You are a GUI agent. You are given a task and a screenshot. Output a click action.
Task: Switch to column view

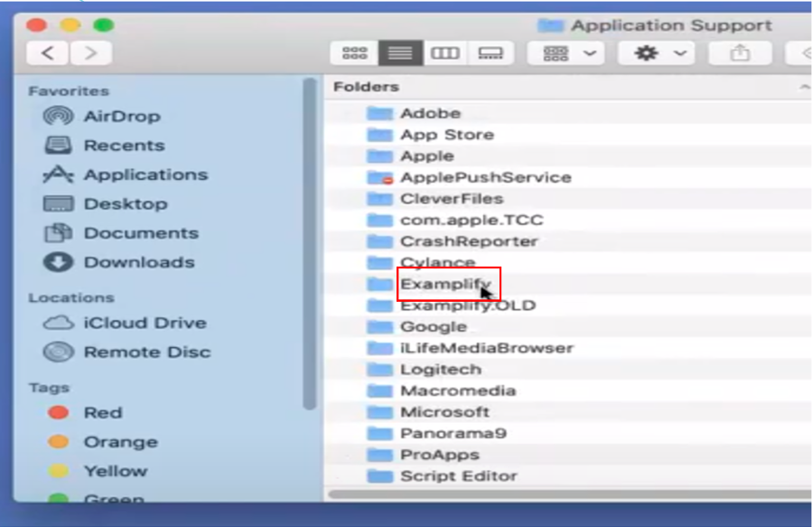pyautogui.click(x=445, y=52)
